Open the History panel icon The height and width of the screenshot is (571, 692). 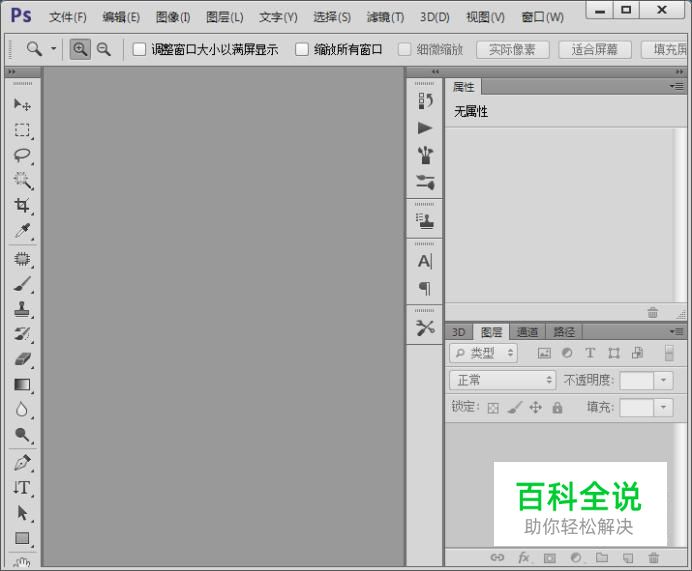click(x=425, y=101)
